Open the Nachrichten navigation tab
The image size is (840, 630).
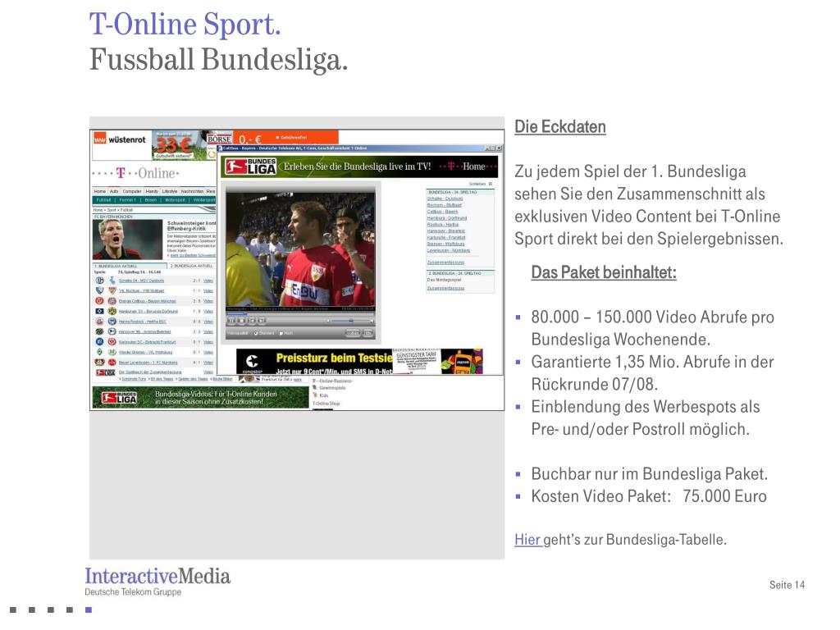(192, 191)
